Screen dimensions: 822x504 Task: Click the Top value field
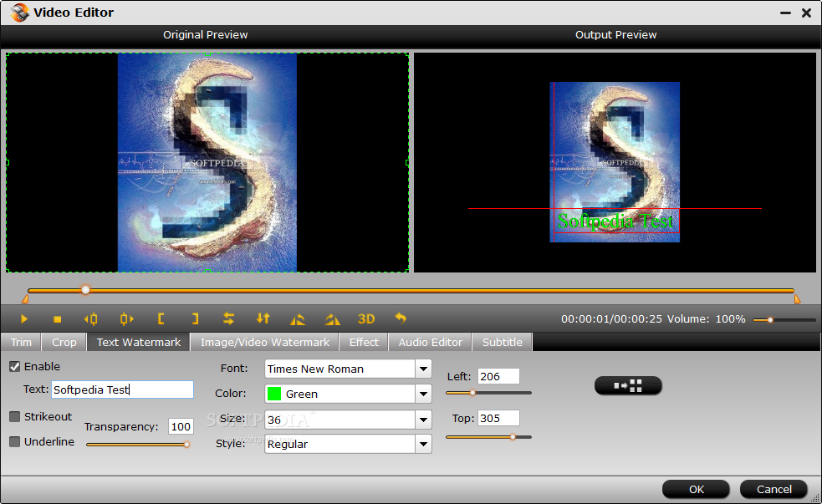(498, 418)
